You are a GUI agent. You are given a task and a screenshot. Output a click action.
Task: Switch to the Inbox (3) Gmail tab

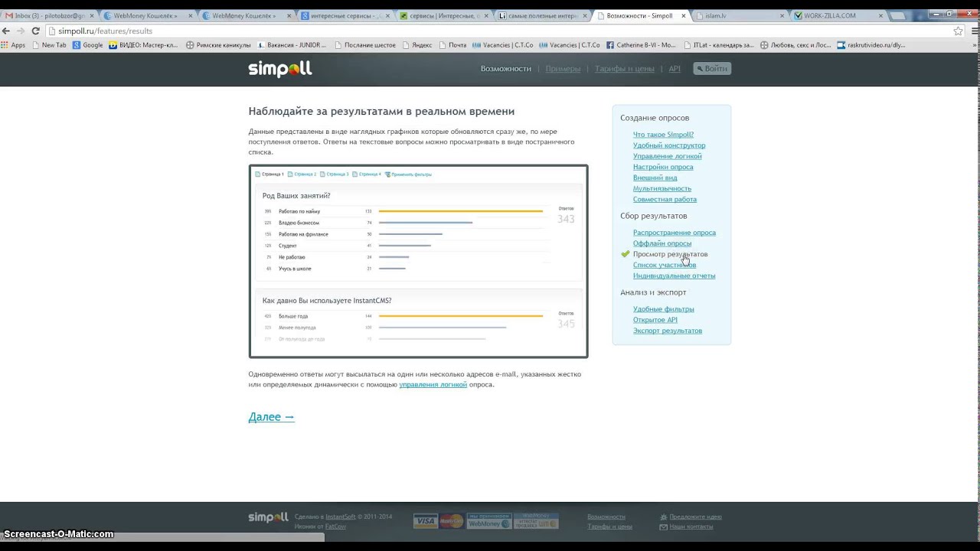coord(48,15)
